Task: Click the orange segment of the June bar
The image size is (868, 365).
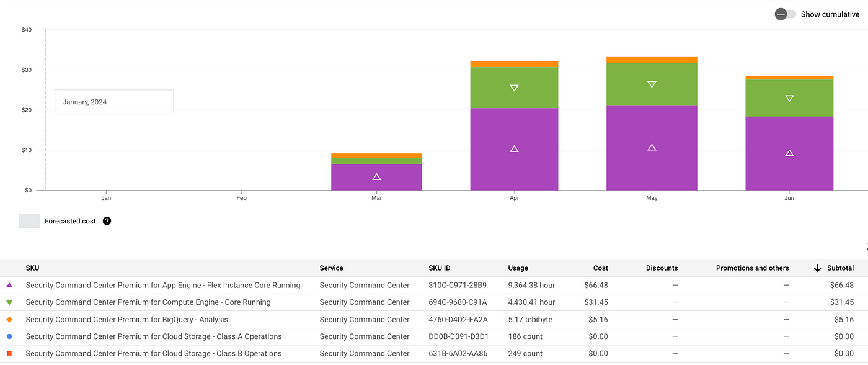Action: (x=789, y=78)
